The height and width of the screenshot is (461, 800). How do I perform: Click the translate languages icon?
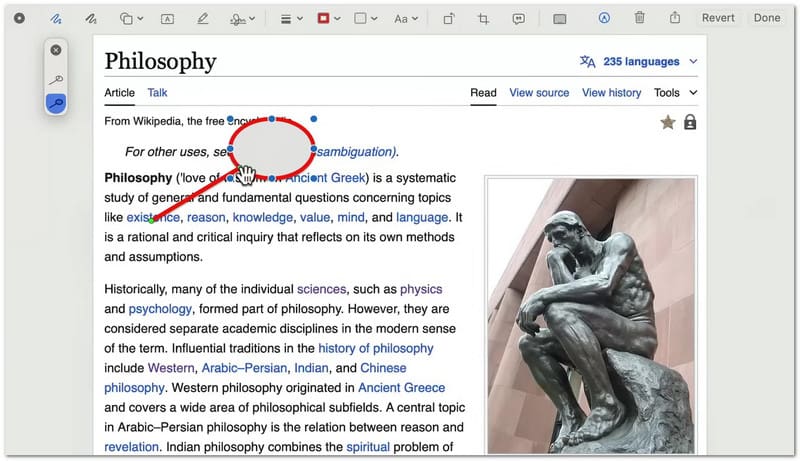click(587, 62)
